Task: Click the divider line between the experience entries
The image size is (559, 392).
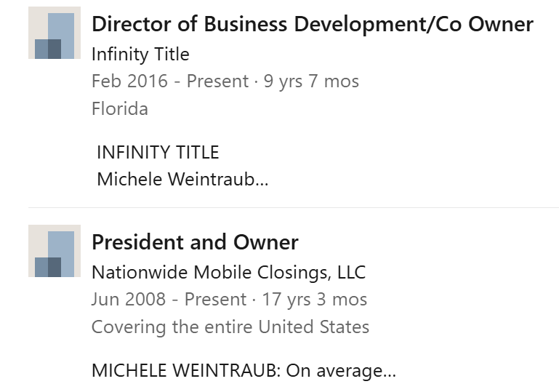Action: click(294, 207)
